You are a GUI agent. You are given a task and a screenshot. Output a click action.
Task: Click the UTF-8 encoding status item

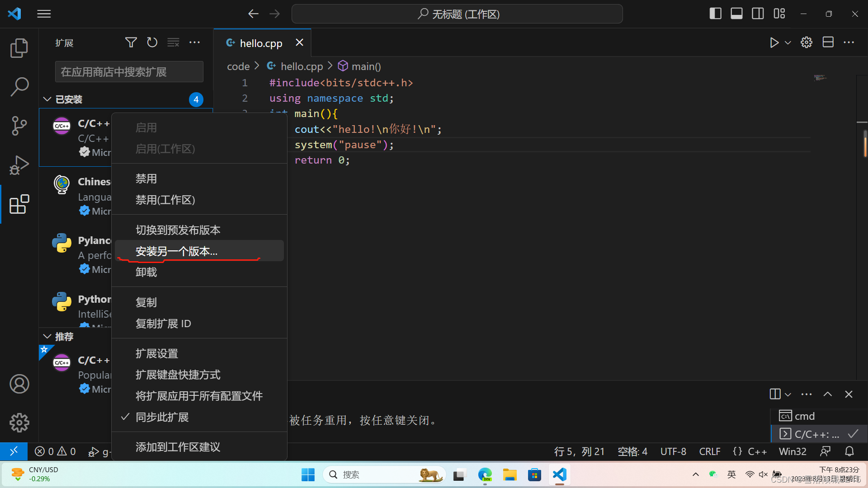pyautogui.click(x=673, y=451)
